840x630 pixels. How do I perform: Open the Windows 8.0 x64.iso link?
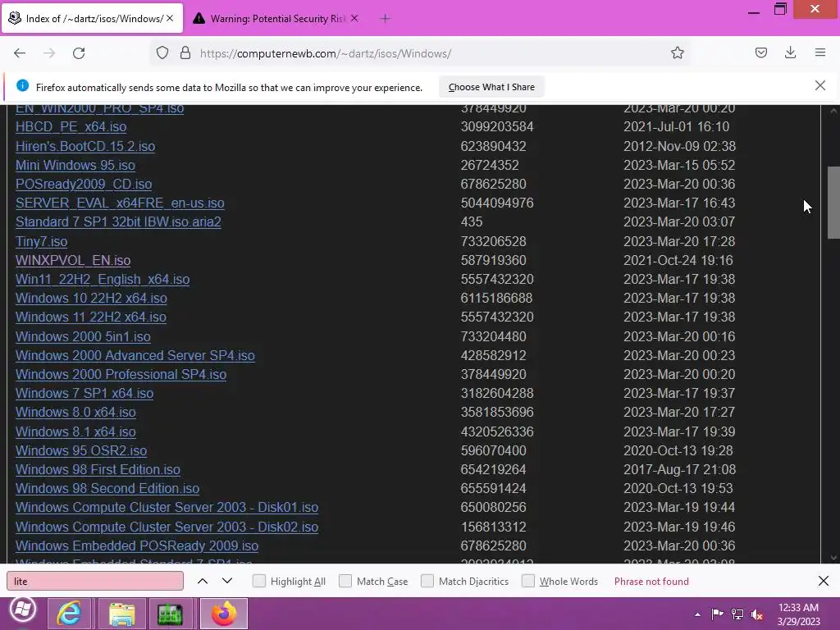[x=75, y=412]
